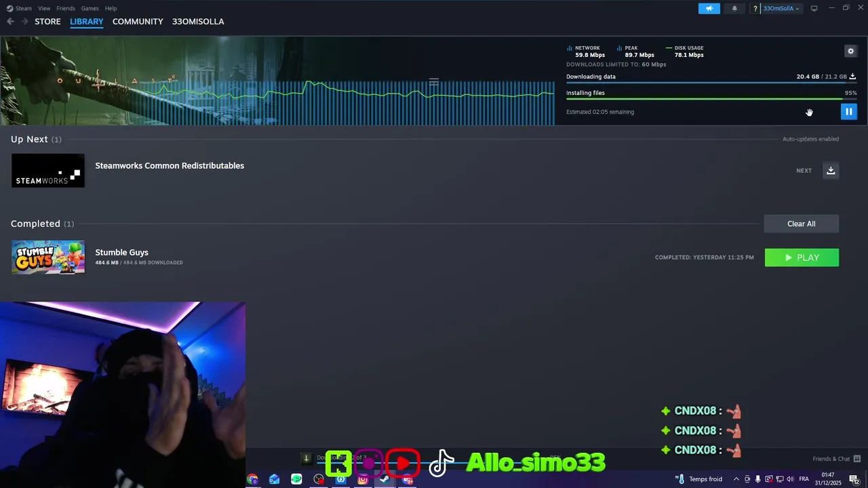Image resolution: width=868 pixels, height=488 pixels.
Task: Open Chrome from the taskbar
Action: pyautogui.click(x=252, y=479)
